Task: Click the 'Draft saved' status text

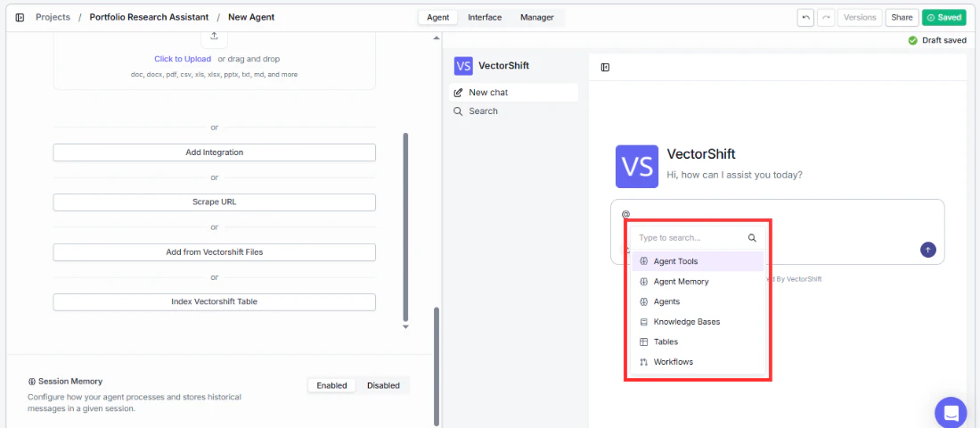Action: [944, 40]
